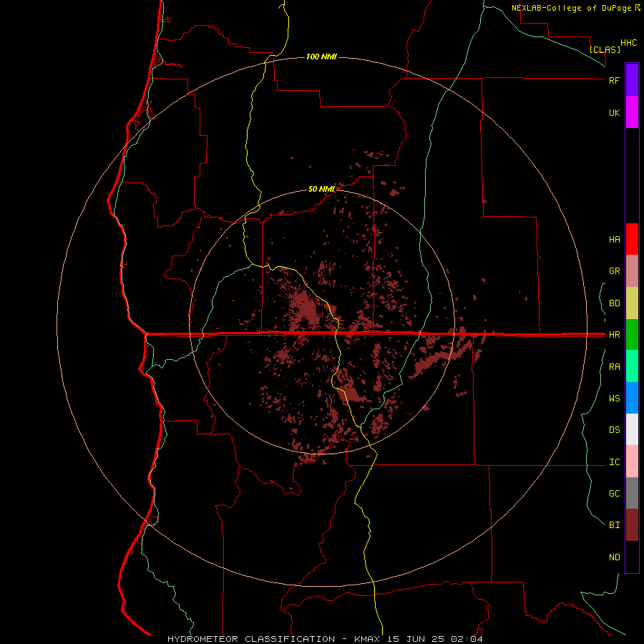Click the KMAX station identifier
The width and height of the screenshot is (644, 644).
pos(366,639)
